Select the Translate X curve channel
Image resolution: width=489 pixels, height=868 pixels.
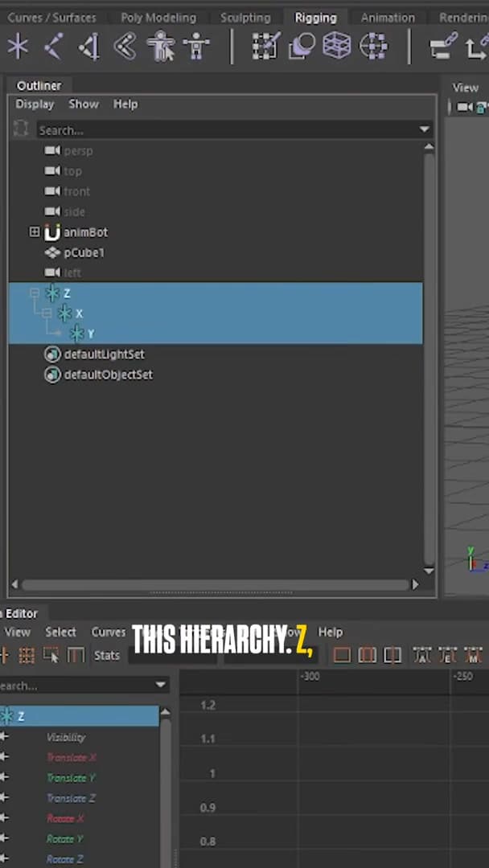pos(71,757)
